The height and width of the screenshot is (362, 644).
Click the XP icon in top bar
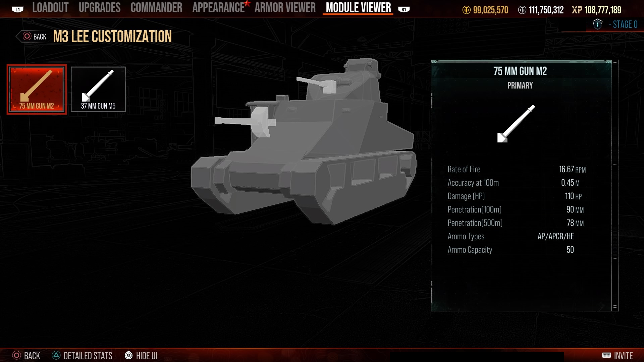point(577,10)
